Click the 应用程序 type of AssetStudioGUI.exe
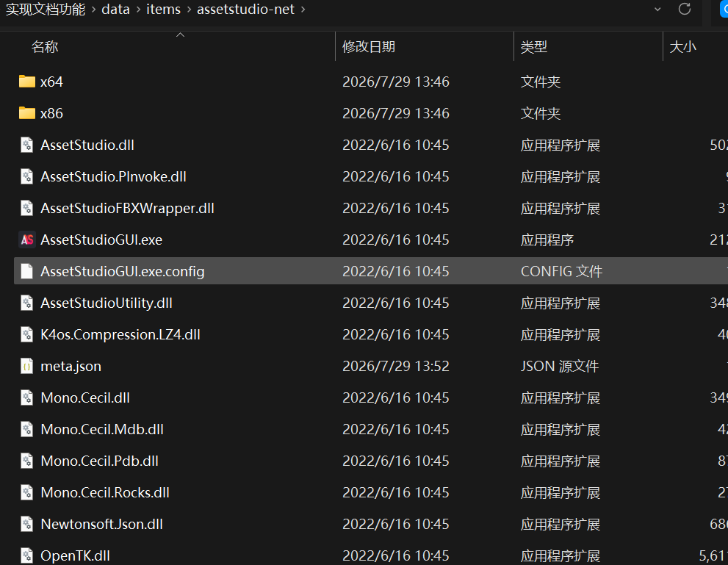The width and height of the screenshot is (728, 565). (x=547, y=240)
